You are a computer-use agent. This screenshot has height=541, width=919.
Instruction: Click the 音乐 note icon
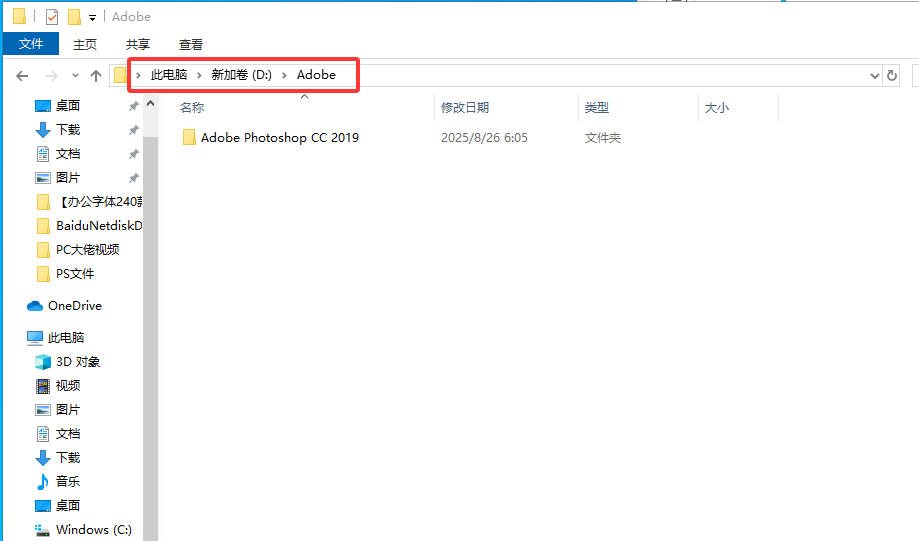(43, 482)
